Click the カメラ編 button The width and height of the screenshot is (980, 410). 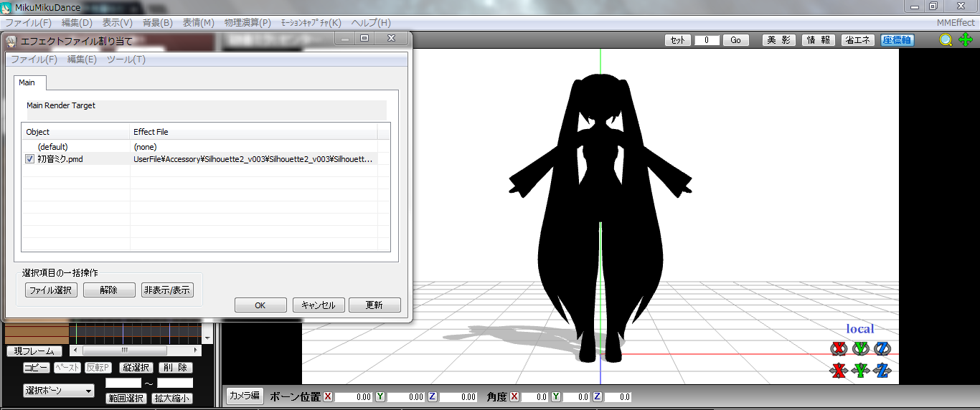click(245, 396)
